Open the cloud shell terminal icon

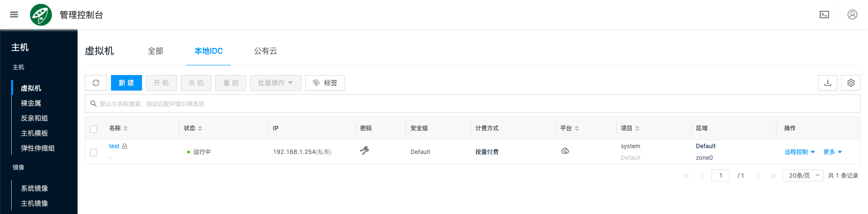point(824,15)
